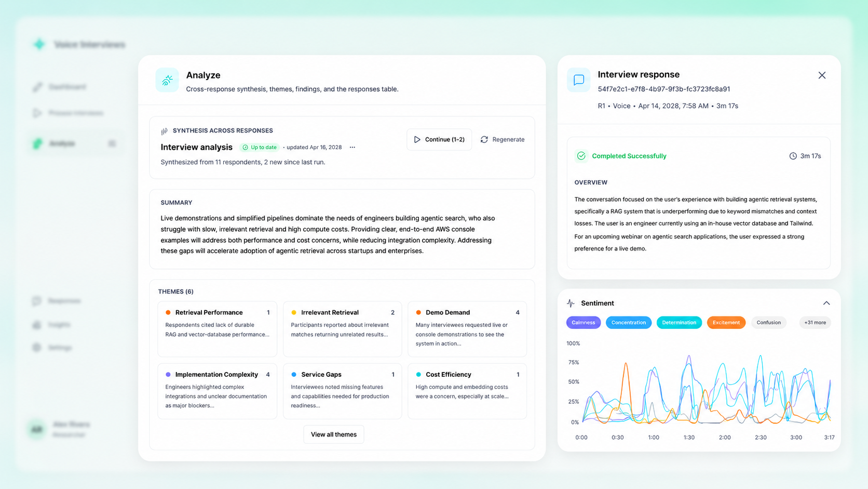The height and width of the screenshot is (489, 868).
Task: Click the Regenerate refresh arrows icon
Action: point(484,139)
